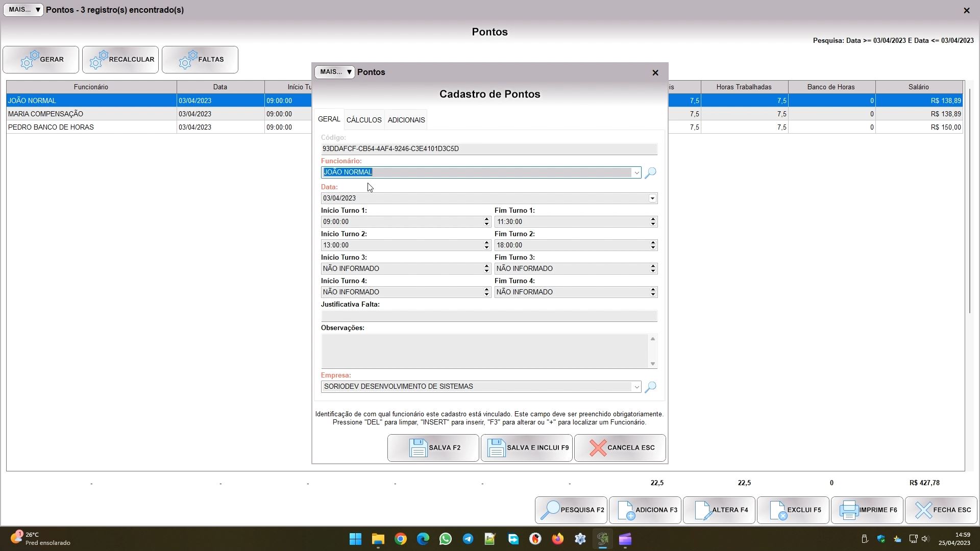
Task: Click the Justificativa Falta input field
Action: coord(489,316)
